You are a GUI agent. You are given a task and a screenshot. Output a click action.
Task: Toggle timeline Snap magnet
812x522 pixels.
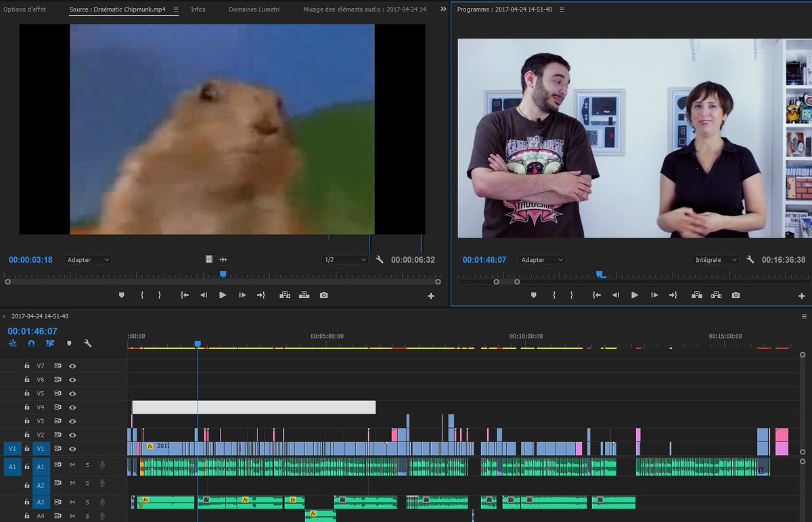click(31, 343)
